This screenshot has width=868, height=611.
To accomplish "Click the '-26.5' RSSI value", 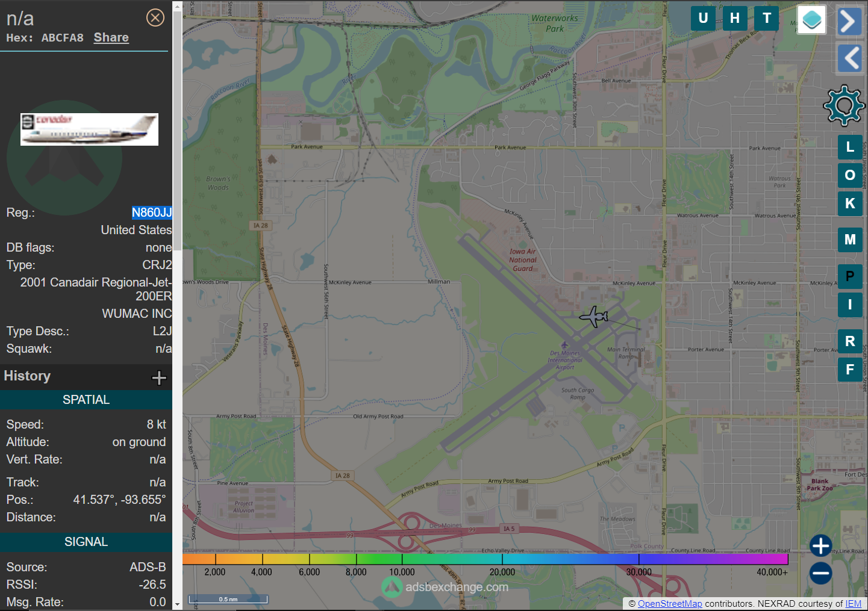I will (152, 585).
